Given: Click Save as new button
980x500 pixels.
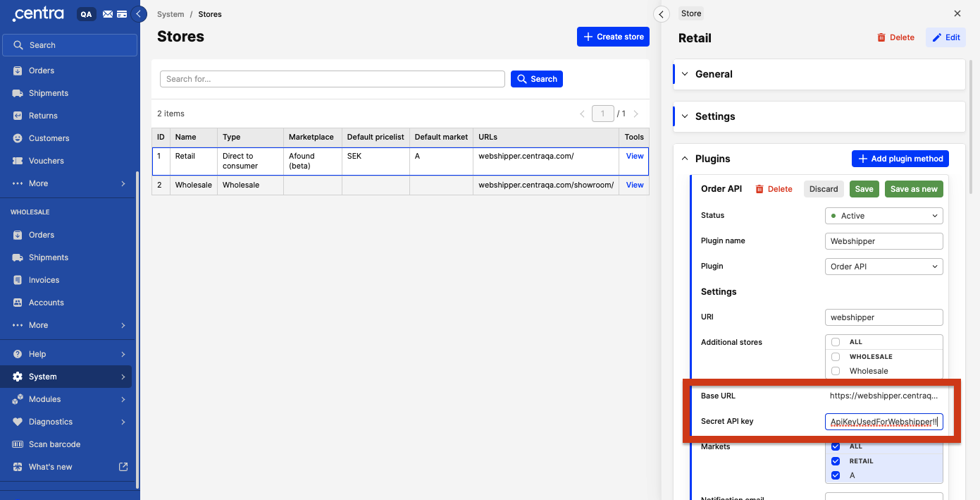Looking at the screenshot, I should [x=914, y=189].
